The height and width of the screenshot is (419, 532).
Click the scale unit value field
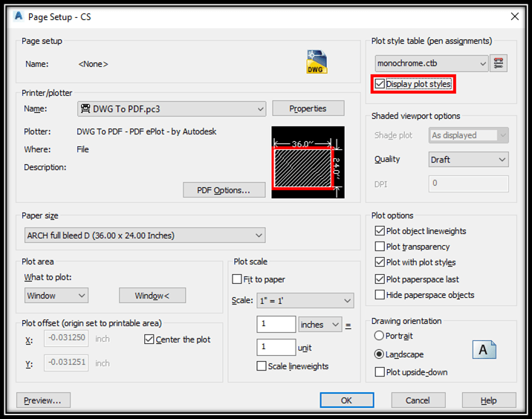276,348
